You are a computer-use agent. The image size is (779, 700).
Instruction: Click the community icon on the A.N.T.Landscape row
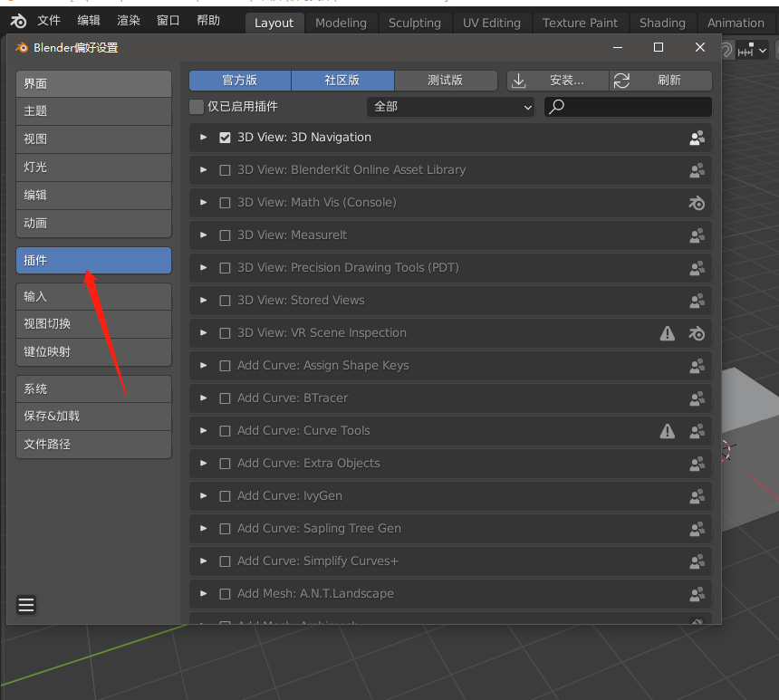(697, 594)
